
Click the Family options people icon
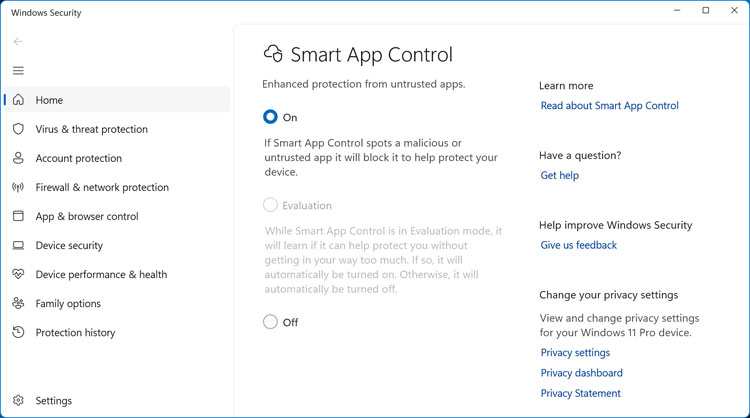(18, 303)
